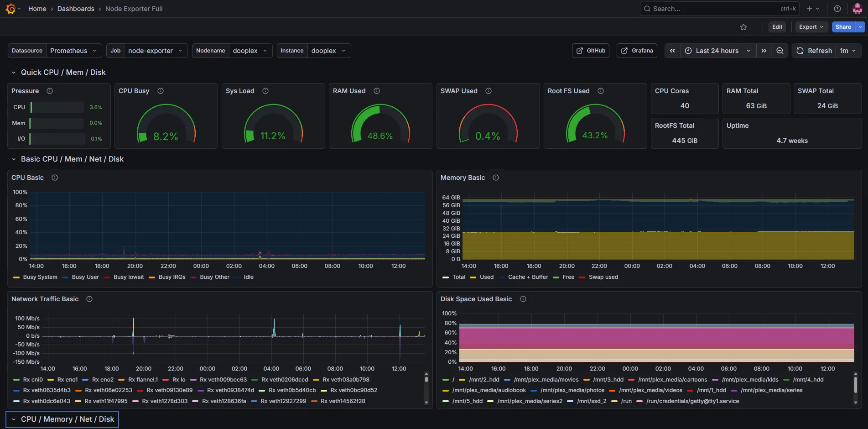Click the info icon beside Memory Basic
This screenshot has width=868, height=429.
496,178
